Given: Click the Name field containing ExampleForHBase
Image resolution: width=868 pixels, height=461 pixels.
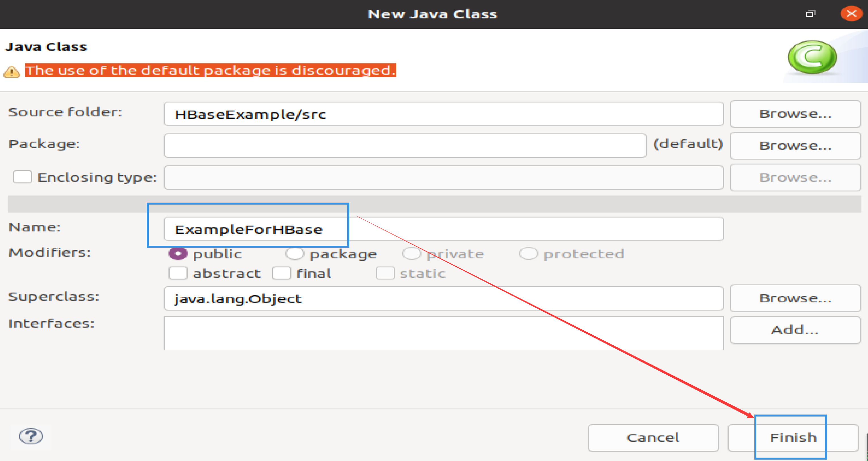Looking at the screenshot, I should pos(443,229).
